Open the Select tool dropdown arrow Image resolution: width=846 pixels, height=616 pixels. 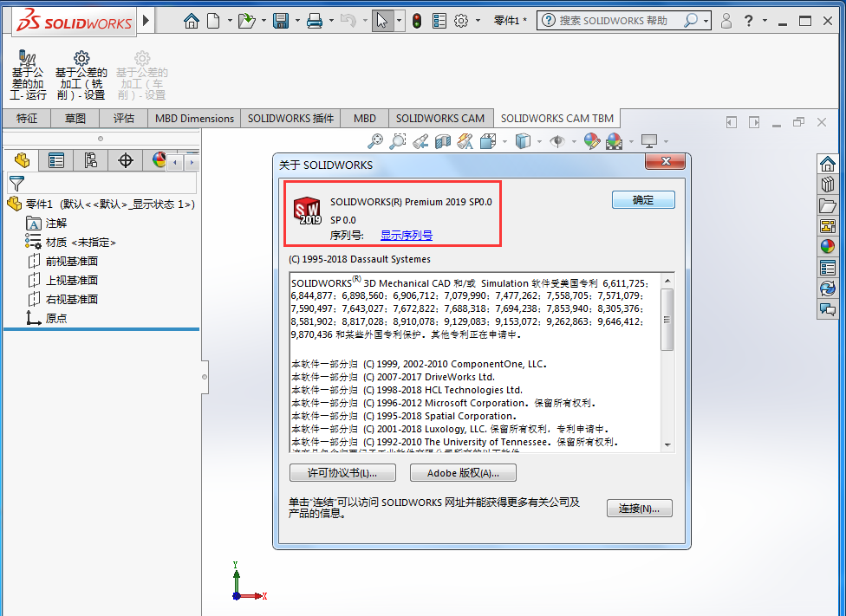click(x=400, y=21)
